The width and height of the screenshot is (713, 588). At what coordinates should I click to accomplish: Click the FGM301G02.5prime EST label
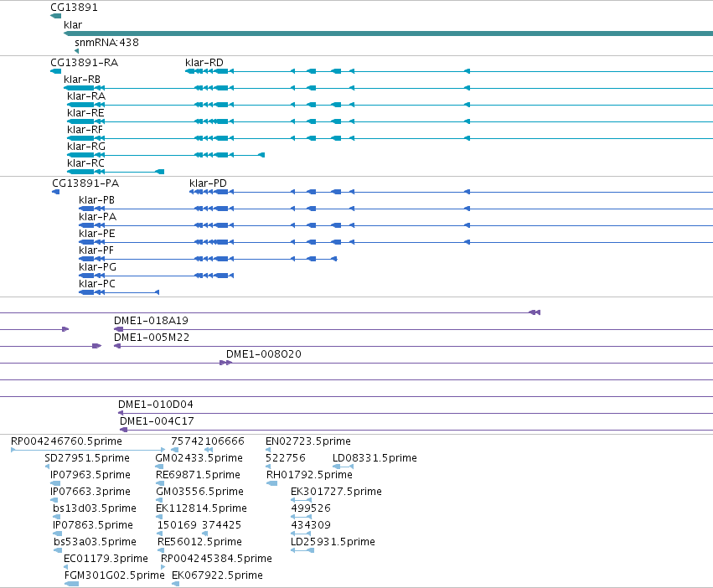click(x=114, y=575)
